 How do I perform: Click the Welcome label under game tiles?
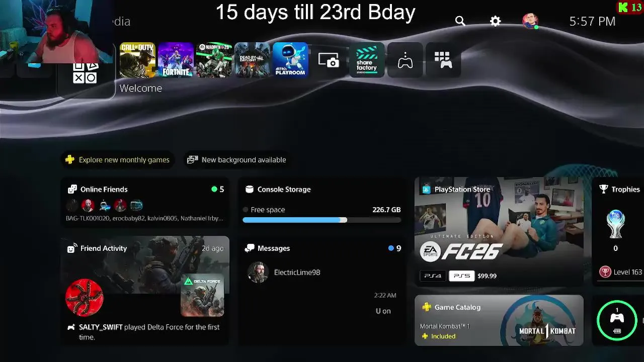tap(141, 88)
